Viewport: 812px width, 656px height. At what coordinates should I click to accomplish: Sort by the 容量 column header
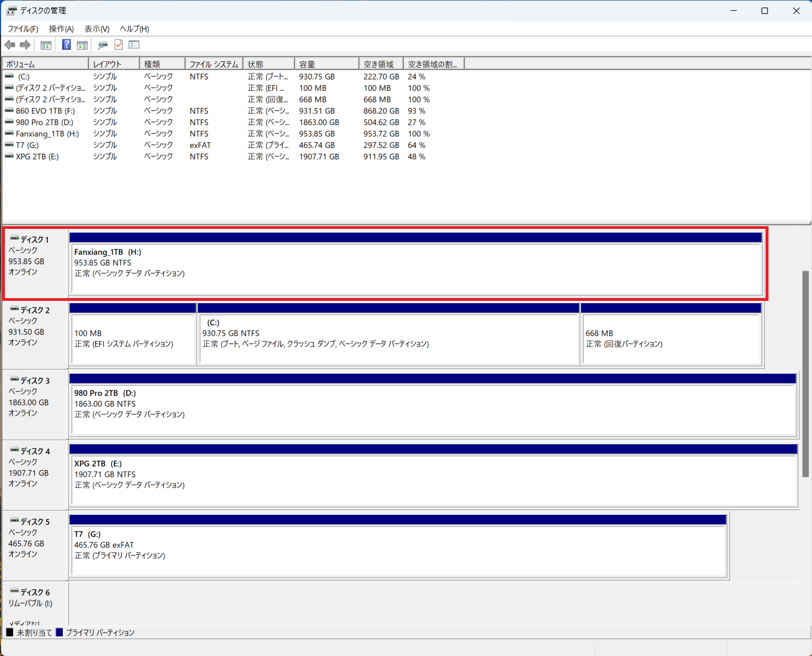(327, 64)
